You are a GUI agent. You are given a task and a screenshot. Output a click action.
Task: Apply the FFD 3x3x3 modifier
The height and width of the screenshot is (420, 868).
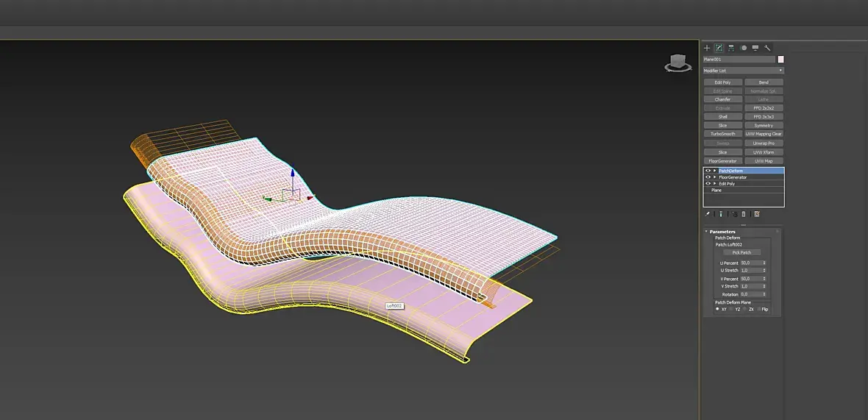[x=764, y=117]
